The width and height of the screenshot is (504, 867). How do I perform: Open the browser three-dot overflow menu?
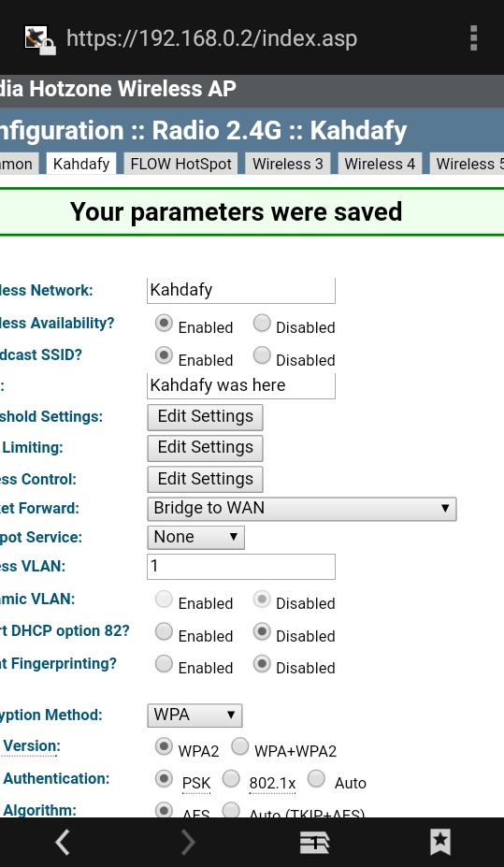click(x=473, y=38)
